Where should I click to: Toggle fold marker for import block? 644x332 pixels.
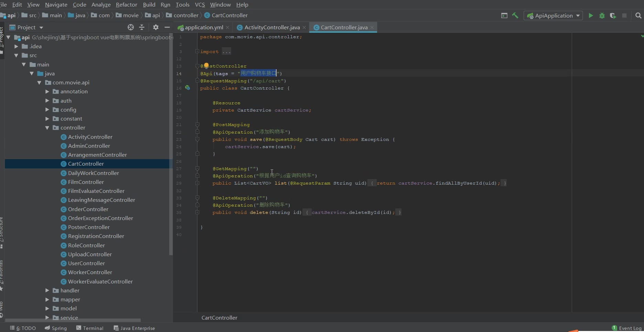[x=197, y=51]
